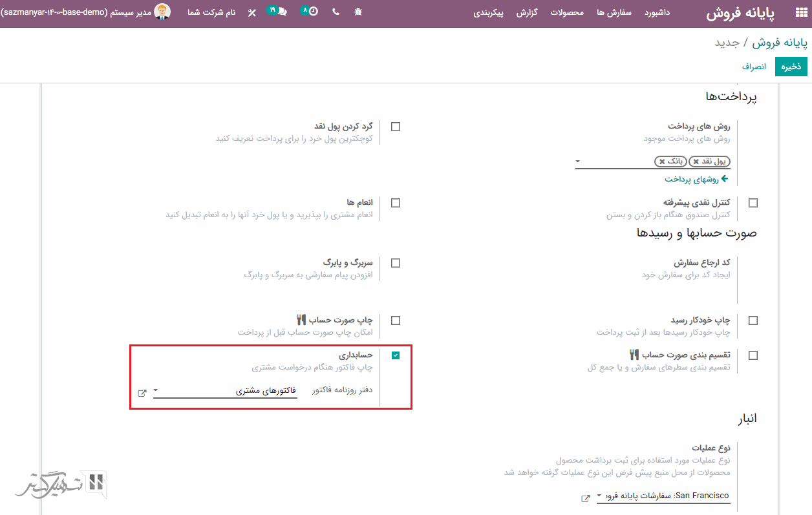The height and width of the screenshot is (515, 812).
Task: Open the گزارش menu
Action: [x=527, y=13]
